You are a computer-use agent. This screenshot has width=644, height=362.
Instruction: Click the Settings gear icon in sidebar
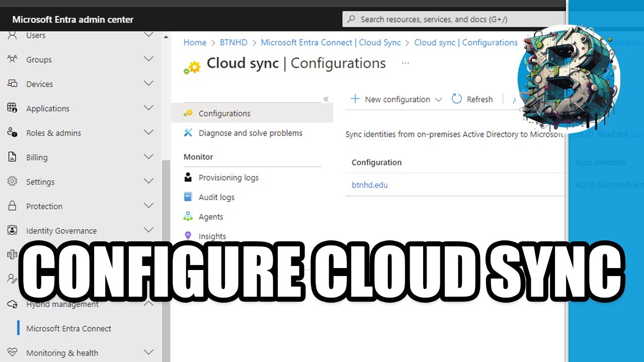[13, 182]
